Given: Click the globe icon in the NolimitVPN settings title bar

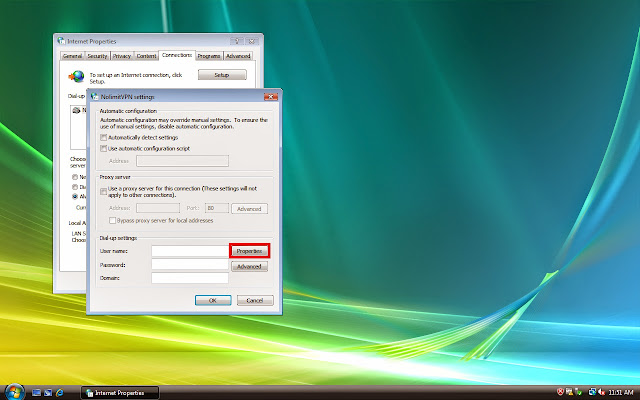Looking at the screenshot, I should (95, 97).
